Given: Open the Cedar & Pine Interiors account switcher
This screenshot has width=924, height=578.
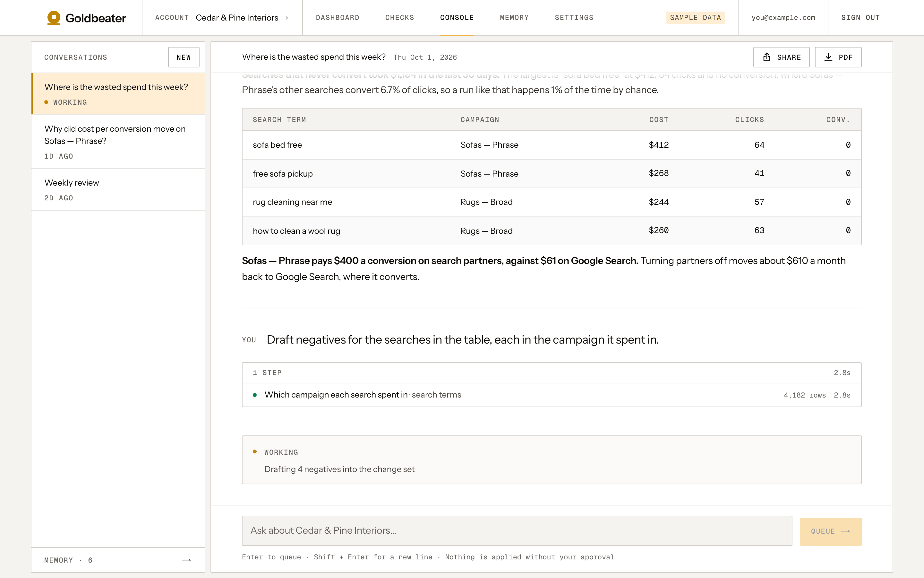Looking at the screenshot, I should tap(222, 18).
